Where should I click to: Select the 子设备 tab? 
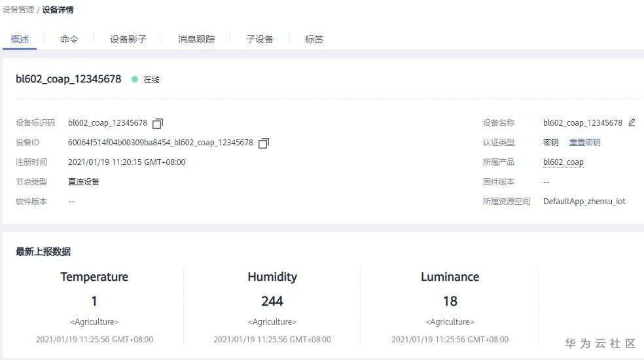[260, 39]
